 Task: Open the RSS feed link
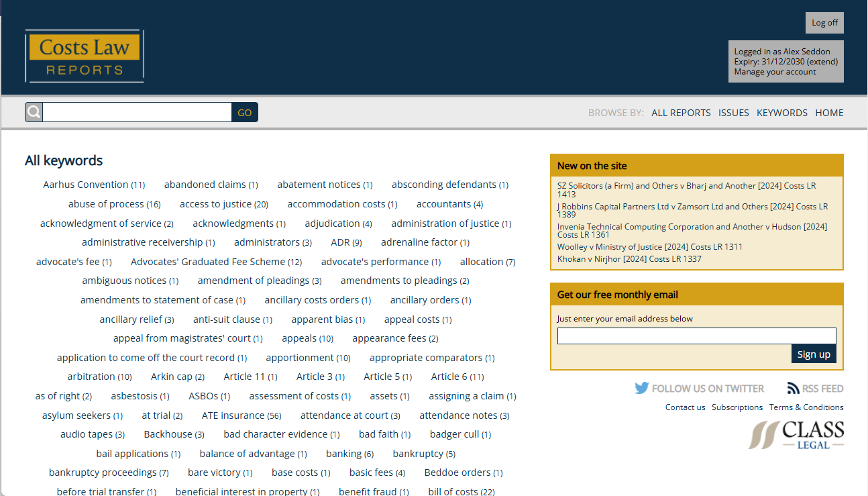(x=815, y=389)
